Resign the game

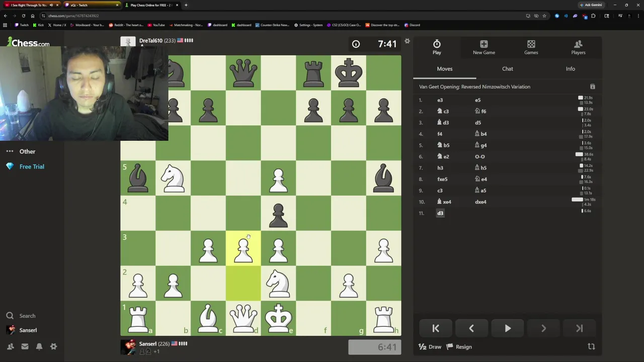pos(459,347)
